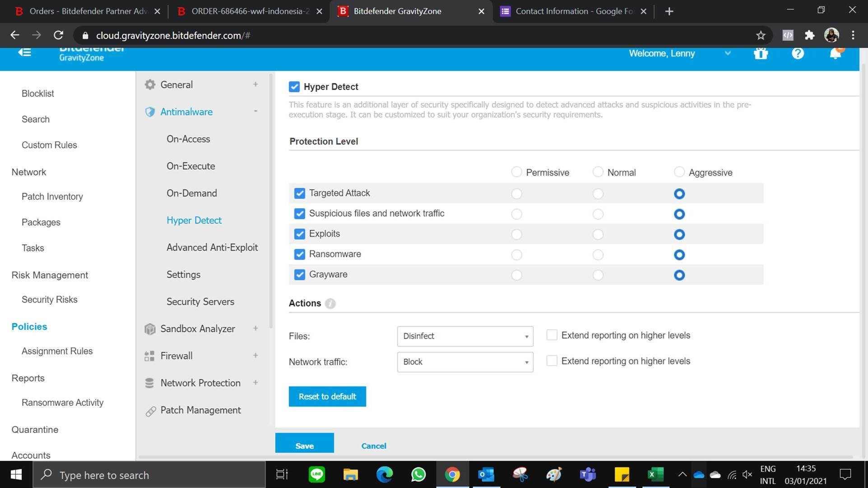Click the Cancel link
The image size is (868, 488).
pos(373,446)
